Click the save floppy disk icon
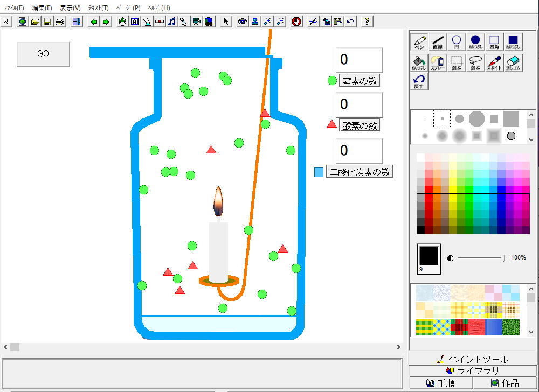This screenshot has width=539, height=392. pos(47,22)
